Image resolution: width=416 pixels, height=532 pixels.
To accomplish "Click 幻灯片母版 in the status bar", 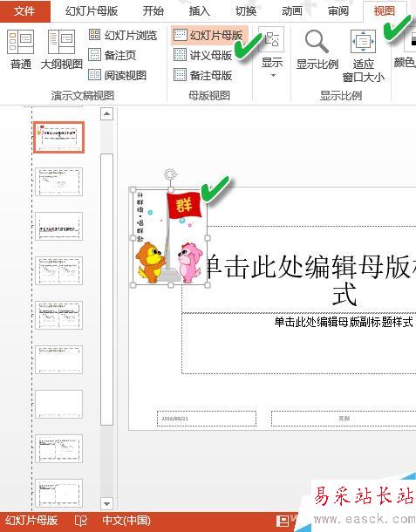I will (x=31, y=521).
